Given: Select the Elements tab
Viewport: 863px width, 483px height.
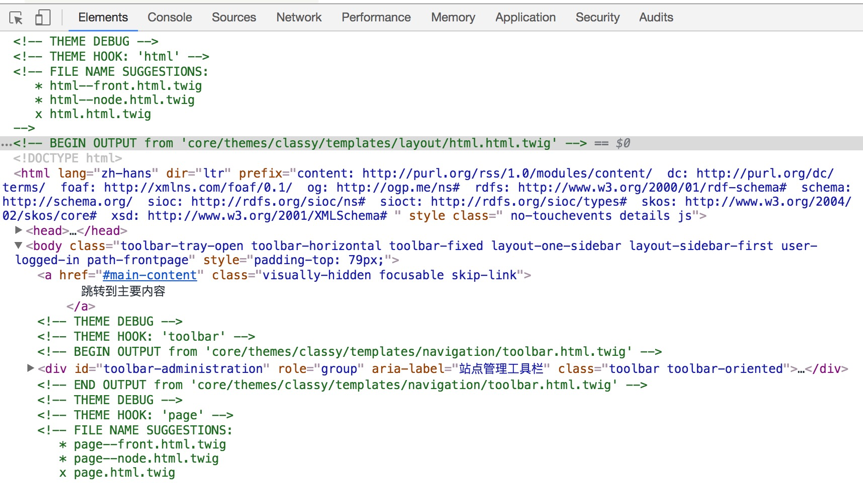Looking at the screenshot, I should coord(103,17).
